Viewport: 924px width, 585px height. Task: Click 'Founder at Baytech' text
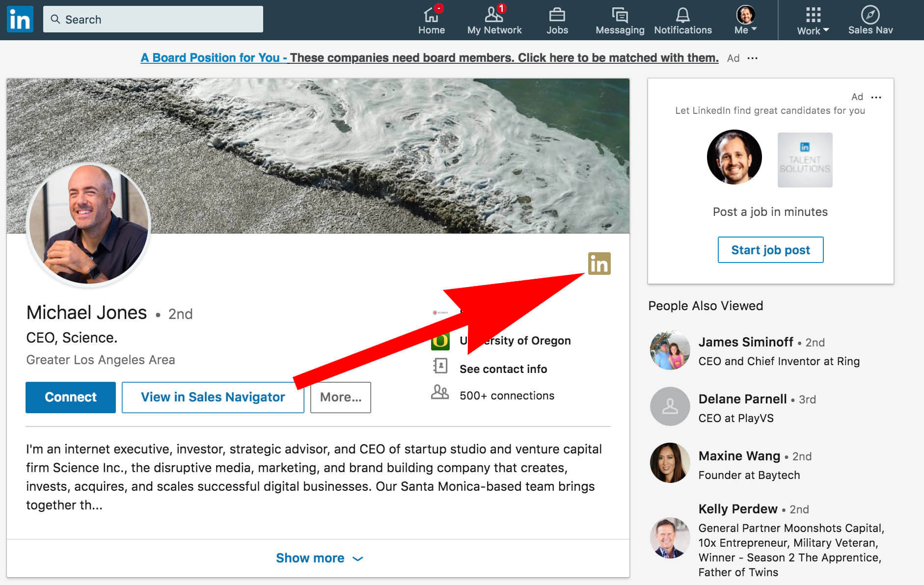749,475
